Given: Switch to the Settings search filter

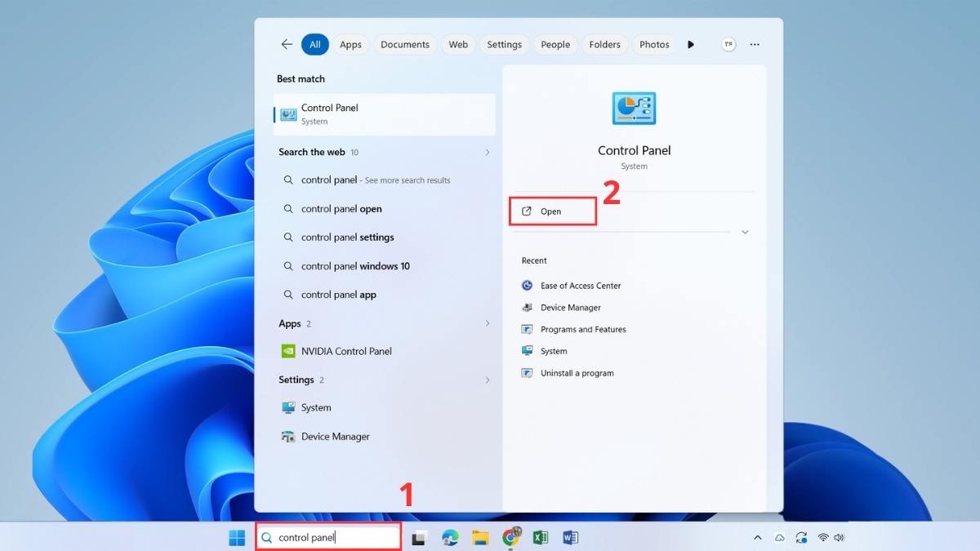Looking at the screenshot, I should [504, 44].
